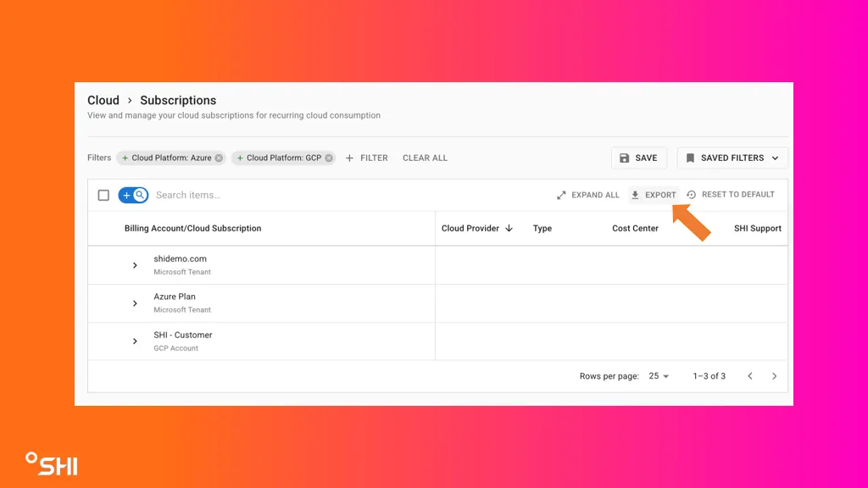
Task: Open the Saved Filters dropdown
Action: pyautogui.click(x=732, y=158)
